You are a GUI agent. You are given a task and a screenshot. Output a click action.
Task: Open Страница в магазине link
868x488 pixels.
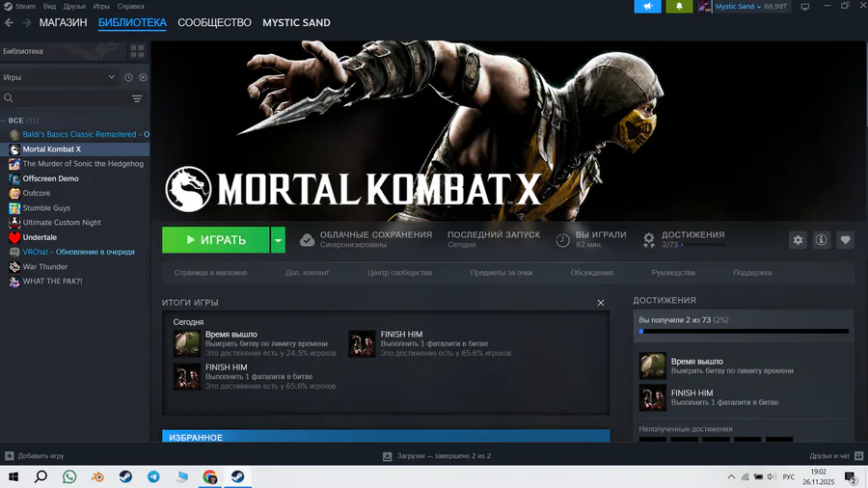tap(210, 273)
